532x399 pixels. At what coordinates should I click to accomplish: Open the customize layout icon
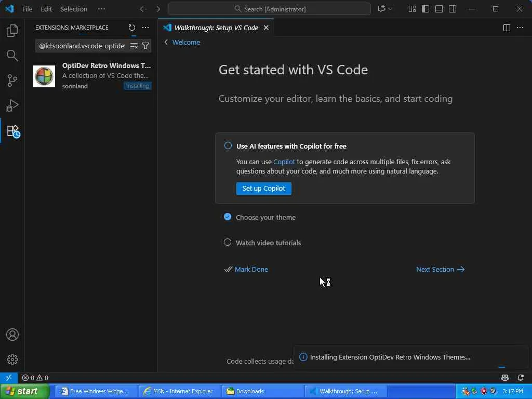[412, 9]
